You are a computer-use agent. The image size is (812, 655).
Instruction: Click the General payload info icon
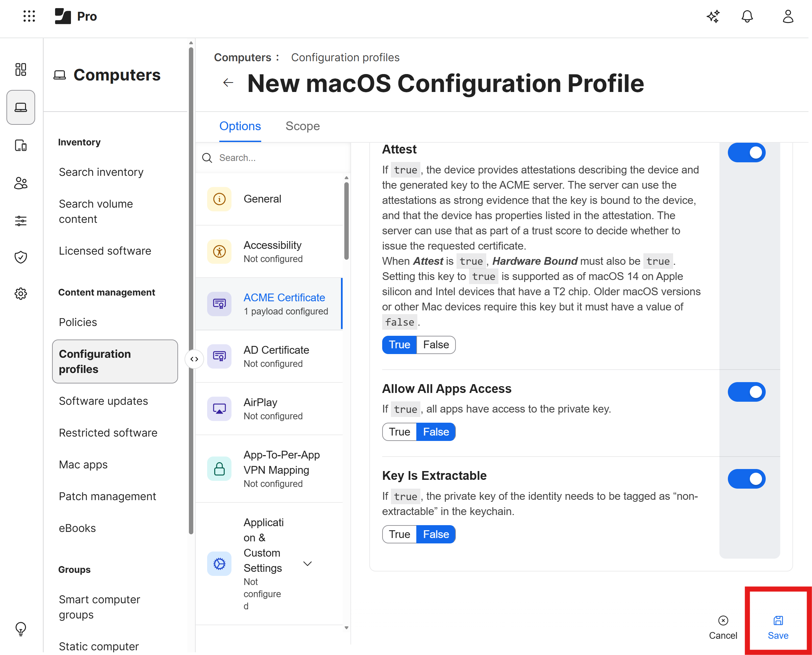219,199
